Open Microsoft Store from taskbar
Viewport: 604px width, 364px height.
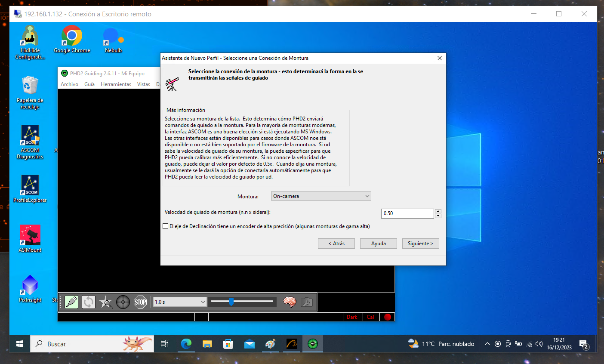coord(228,344)
